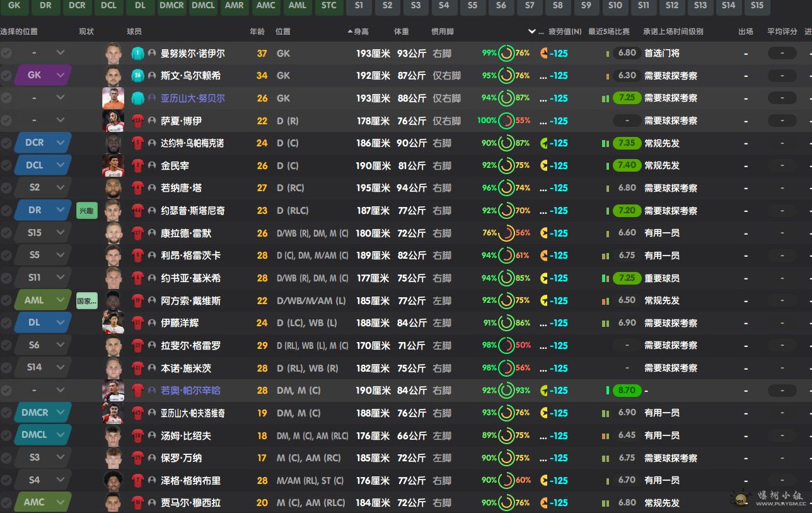This screenshot has width=812, height=513.
Task: Sort the list by the 身高 column
Action: click(361, 32)
